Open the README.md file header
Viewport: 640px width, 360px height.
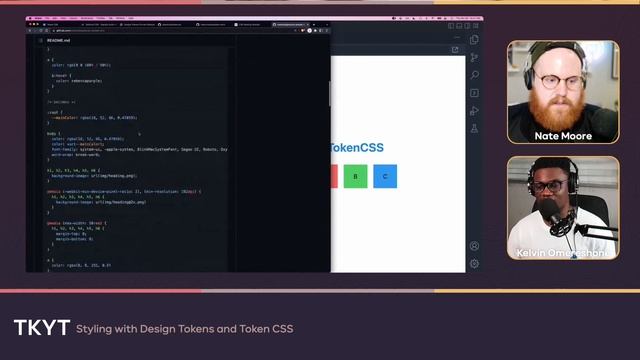point(58,40)
